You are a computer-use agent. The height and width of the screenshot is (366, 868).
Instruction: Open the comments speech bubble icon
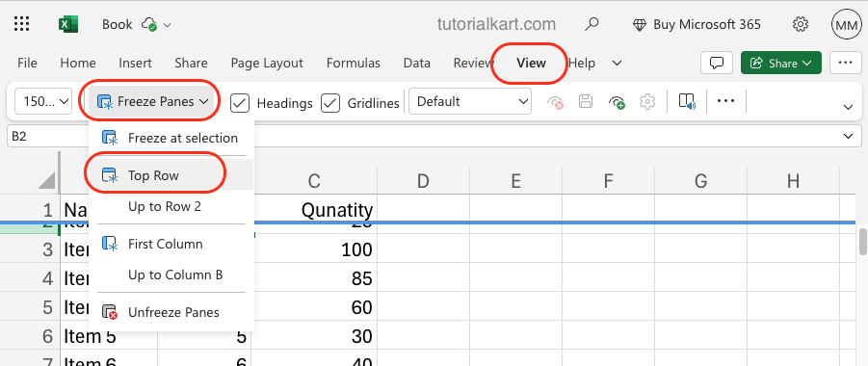717,64
